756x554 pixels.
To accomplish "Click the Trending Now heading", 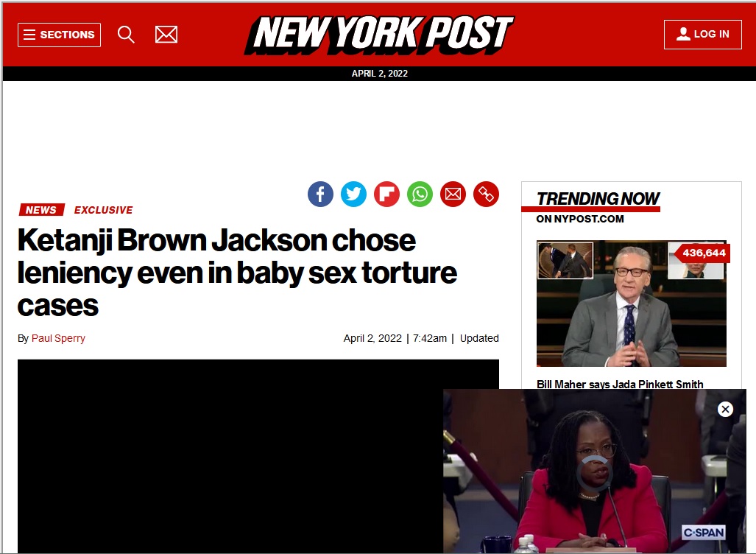I will 598,198.
